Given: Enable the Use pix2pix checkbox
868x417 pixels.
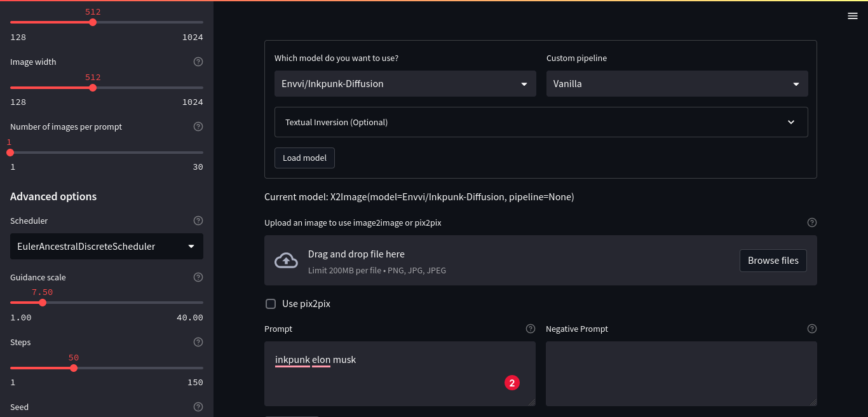Looking at the screenshot, I should (x=271, y=304).
